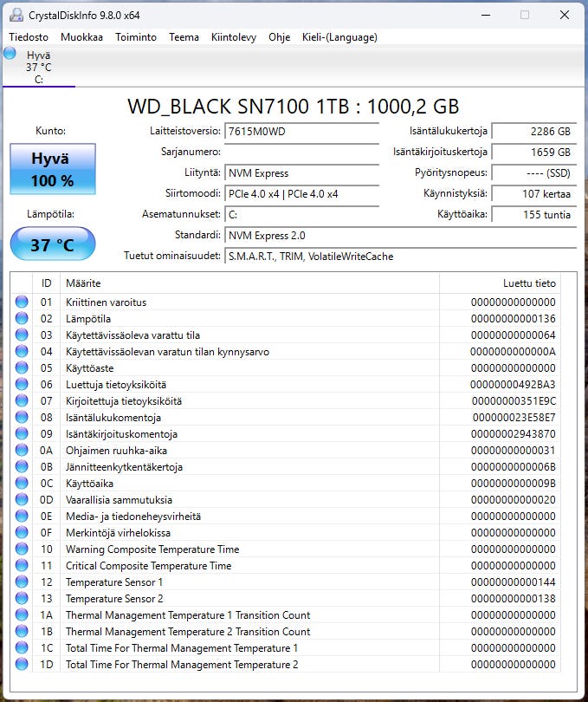This screenshot has width=588, height=702.
Task: Click the Pyöritysnopeus value ---- (SSD)
Action: (533, 173)
